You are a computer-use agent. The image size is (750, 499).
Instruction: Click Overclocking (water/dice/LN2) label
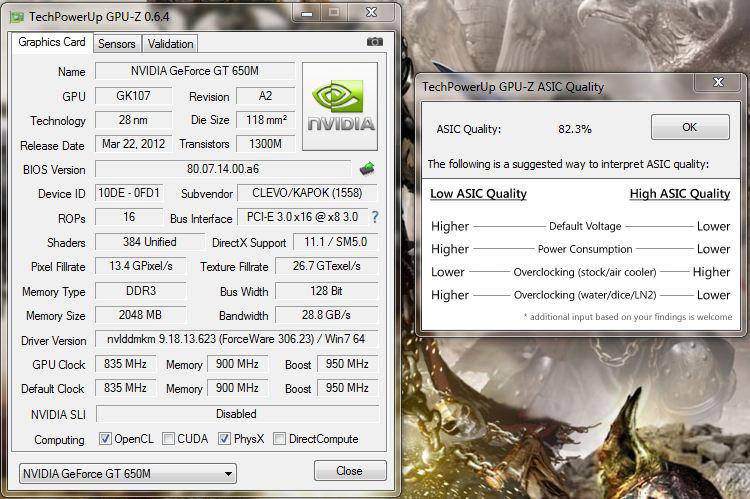coord(585,295)
